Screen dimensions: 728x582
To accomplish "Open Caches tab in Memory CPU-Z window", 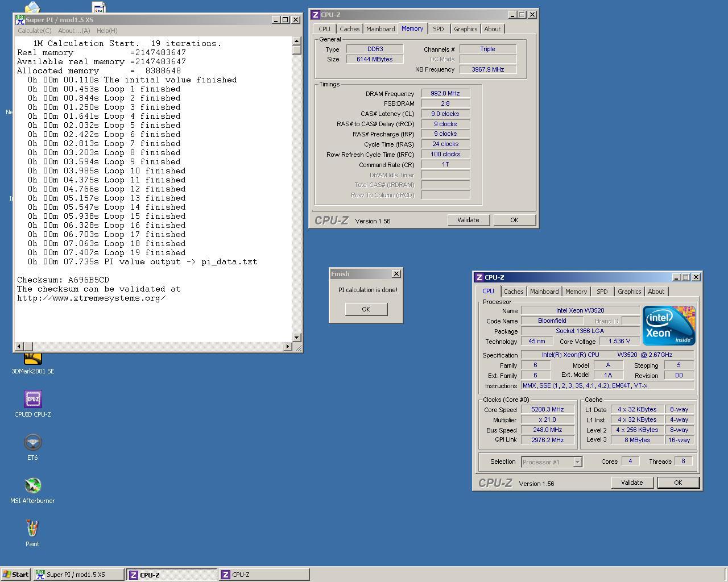I will point(350,29).
